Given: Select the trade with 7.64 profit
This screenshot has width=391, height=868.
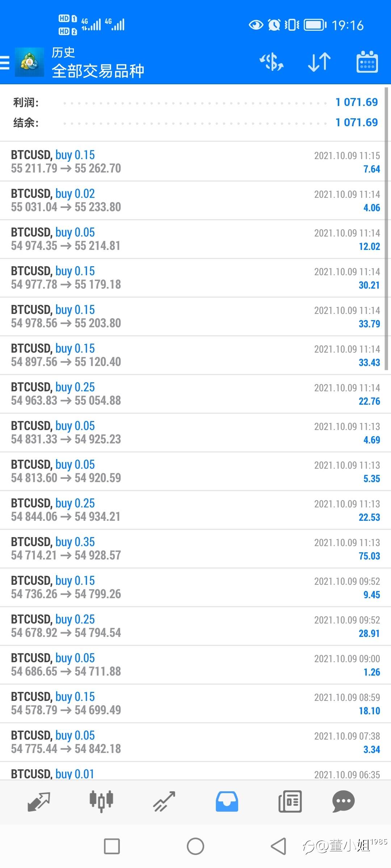Looking at the screenshot, I should point(195,161).
